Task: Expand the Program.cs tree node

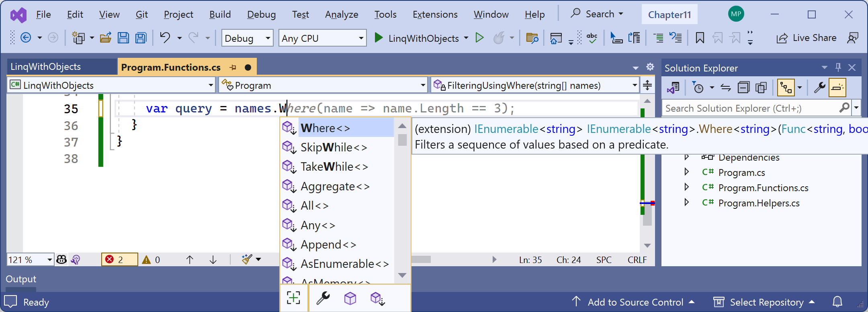Action: 687,172
